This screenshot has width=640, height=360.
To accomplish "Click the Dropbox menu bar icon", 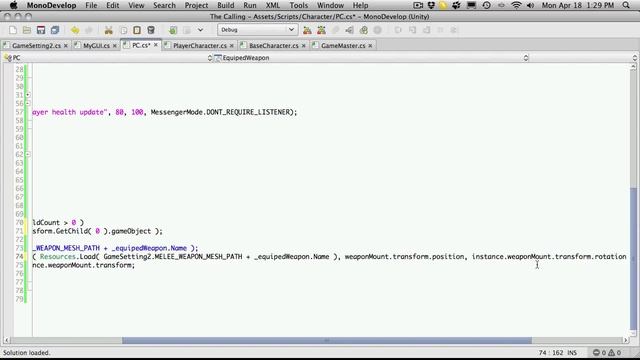I will [431, 5].
